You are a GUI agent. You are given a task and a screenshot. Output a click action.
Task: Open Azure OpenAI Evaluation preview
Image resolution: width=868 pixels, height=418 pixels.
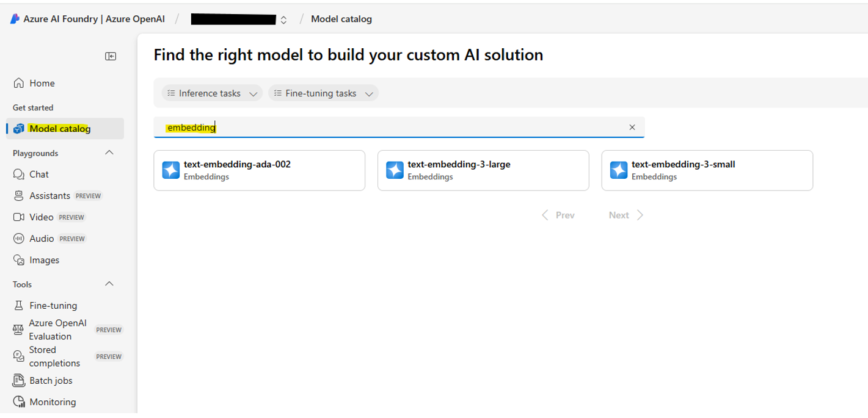click(57, 330)
